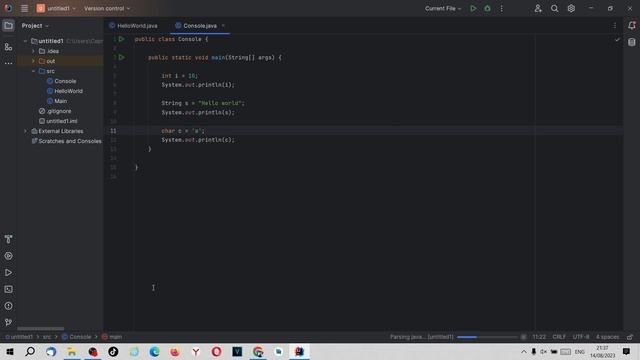Click run gutter icon beside class Console

point(121,39)
